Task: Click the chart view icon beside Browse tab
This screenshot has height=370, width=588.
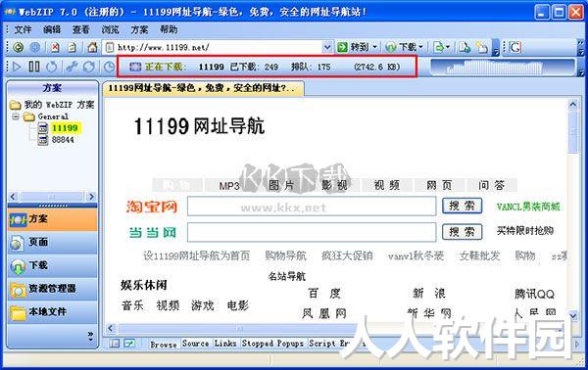Action: tap(129, 343)
